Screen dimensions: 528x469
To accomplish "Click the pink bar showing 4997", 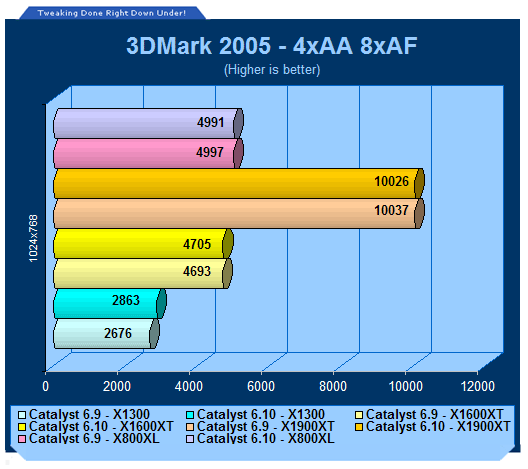I will (x=148, y=154).
